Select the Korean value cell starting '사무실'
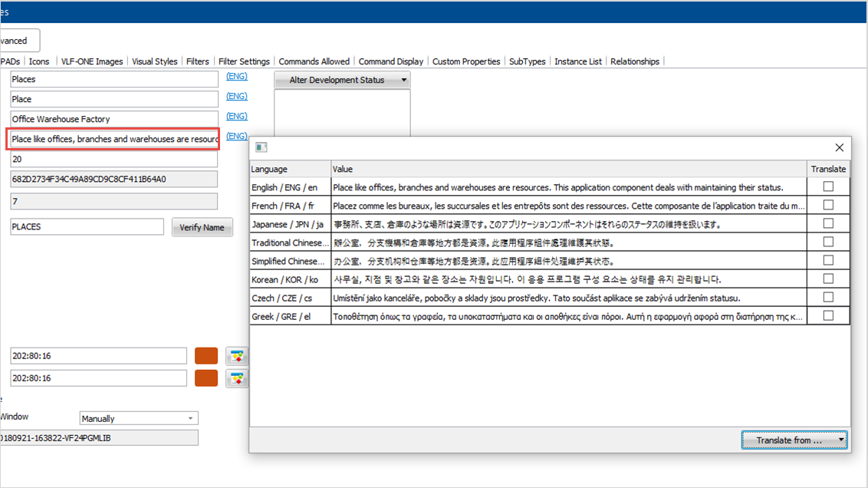The width and height of the screenshot is (868, 488). [x=569, y=279]
